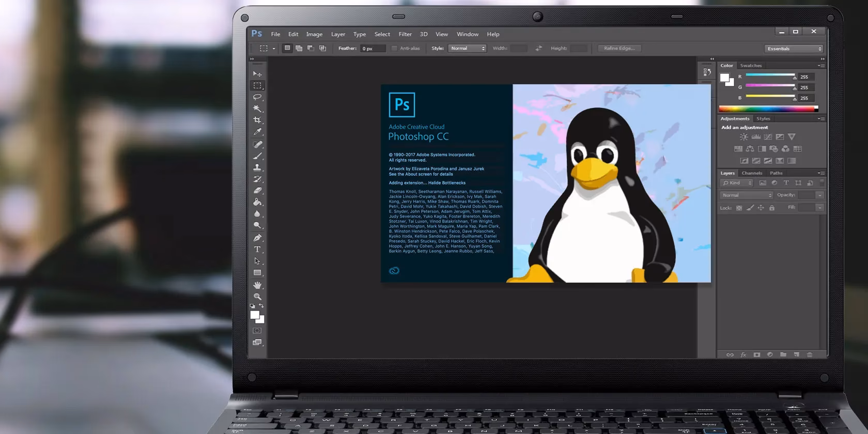Image resolution: width=868 pixels, height=434 pixels.
Task: Open the tool preset picker arrow
Action: pos(274,49)
